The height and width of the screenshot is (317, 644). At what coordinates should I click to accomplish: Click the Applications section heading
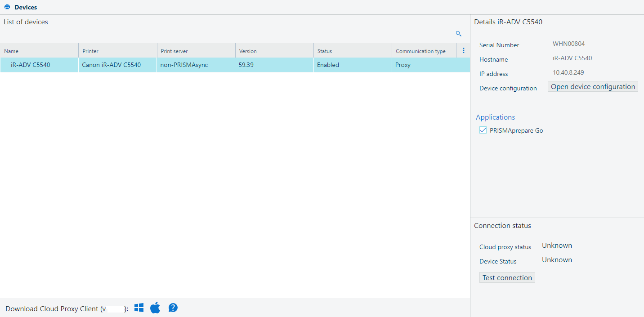(x=495, y=117)
